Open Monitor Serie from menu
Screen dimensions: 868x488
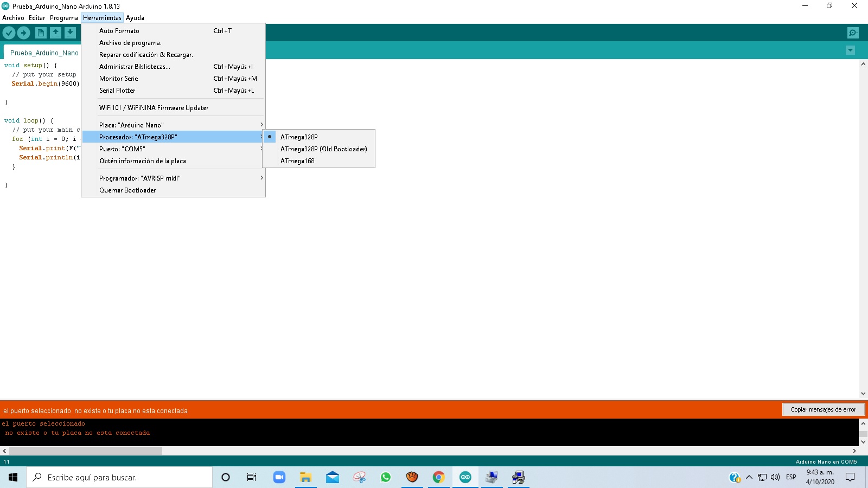pos(173,78)
